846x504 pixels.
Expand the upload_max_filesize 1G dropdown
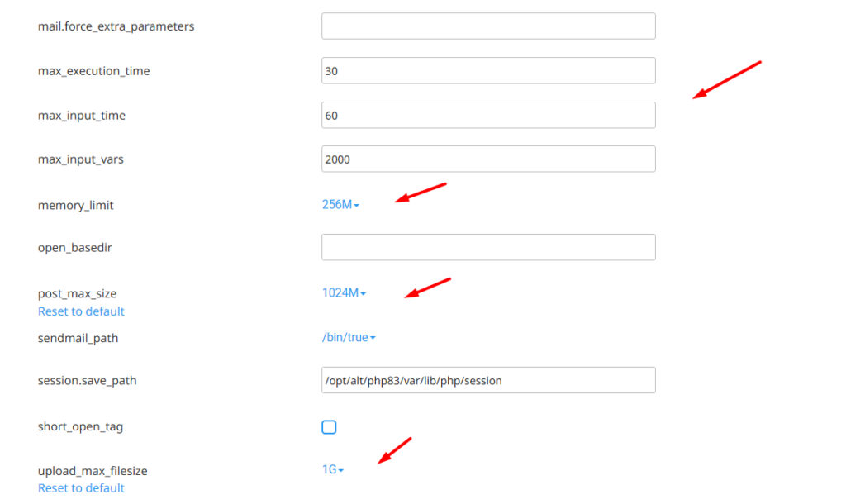[x=332, y=470]
